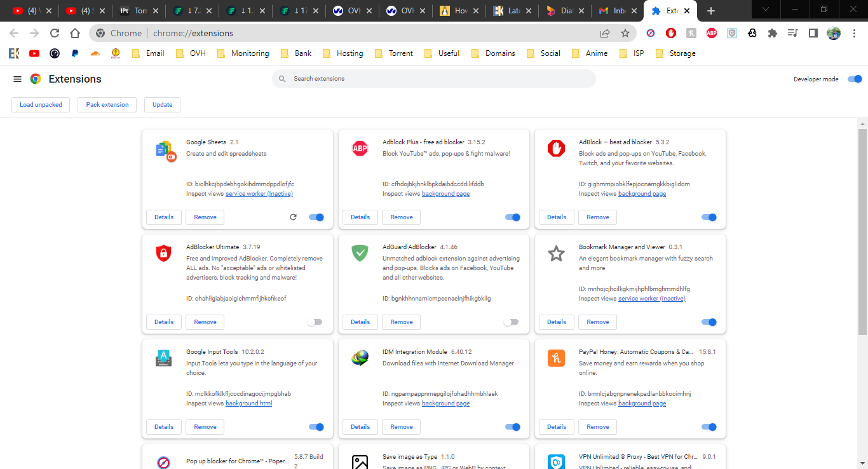Expand the Monitoring bookmarks folder
This screenshot has height=469, width=868.
(x=242, y=53)
